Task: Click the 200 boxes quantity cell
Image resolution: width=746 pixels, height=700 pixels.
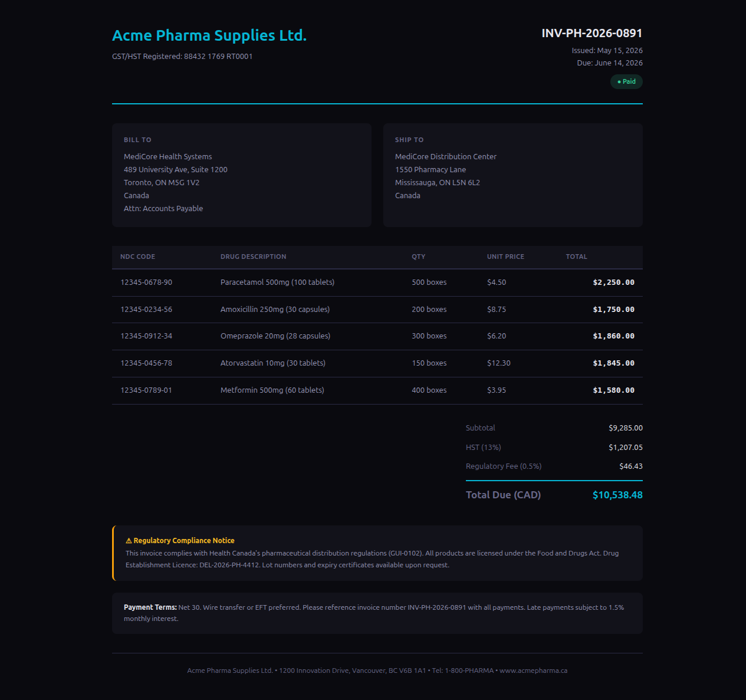Action: point(429,310)
